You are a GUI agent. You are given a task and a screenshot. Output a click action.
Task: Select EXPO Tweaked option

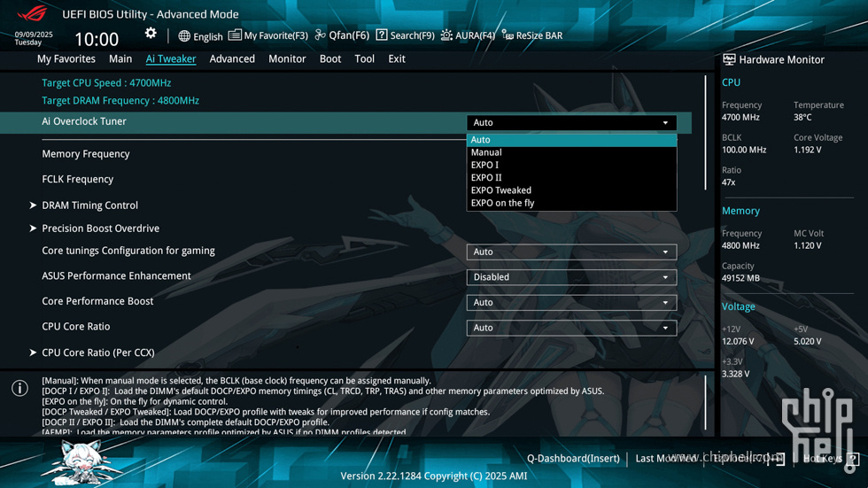[x=571, y=190]
